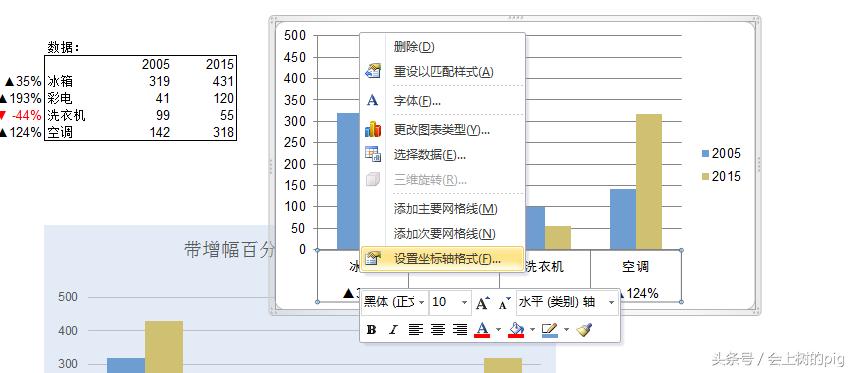The height and width of the screenshot is (373, 854).
Task: Click the 2005 legend entry
Action: click(721, 154)
